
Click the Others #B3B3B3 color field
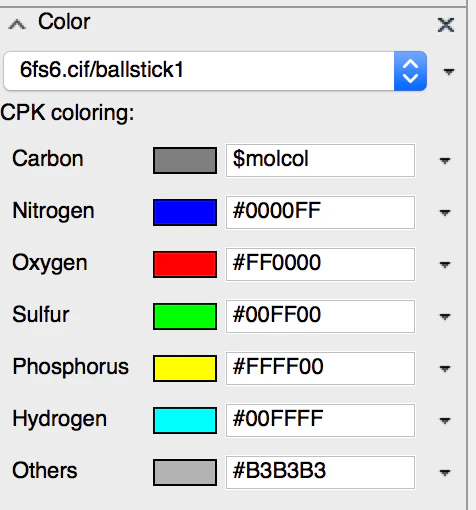pos(320,472)
